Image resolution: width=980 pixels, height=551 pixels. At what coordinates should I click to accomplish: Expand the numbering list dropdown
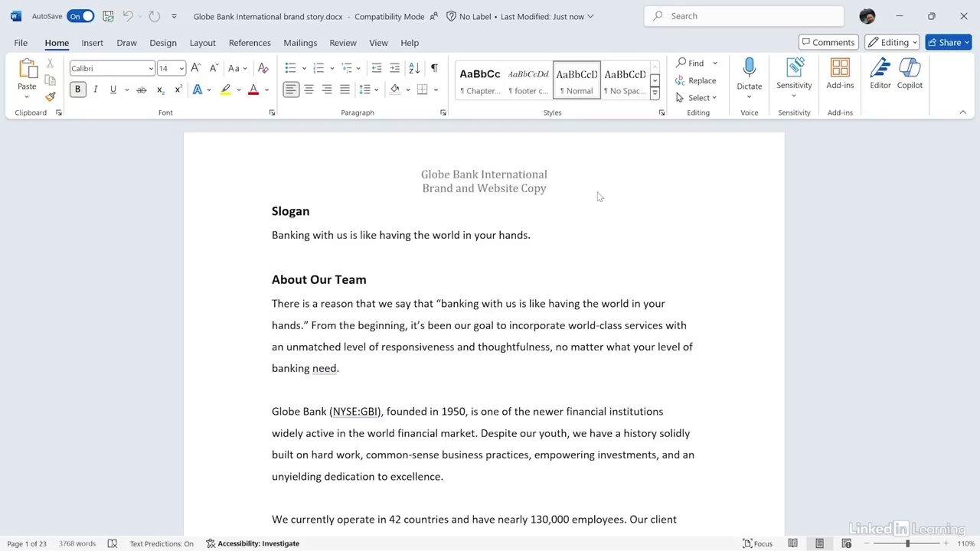332,69
